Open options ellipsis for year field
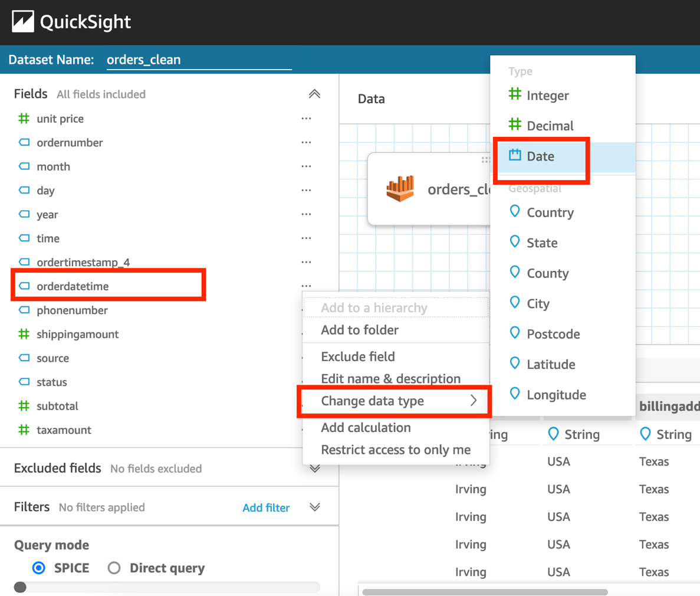The width and height of the screenshot is (700, 596). pos(306,214)
